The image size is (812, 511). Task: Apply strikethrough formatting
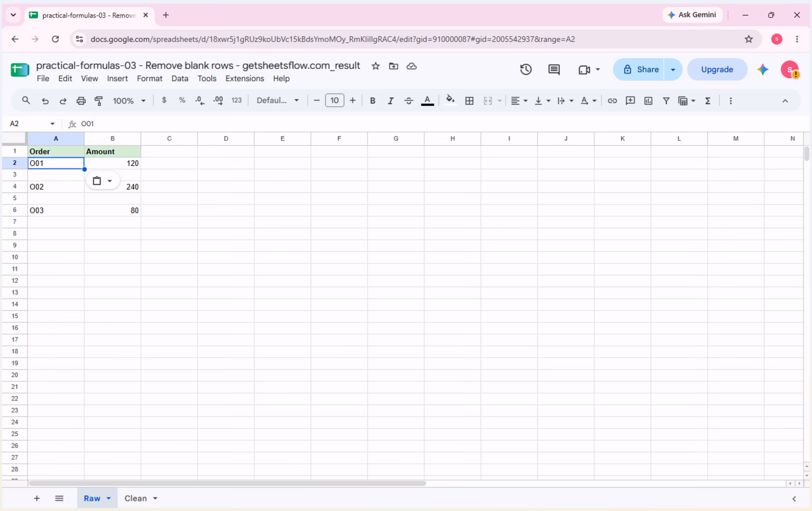click(x=409, y=101)
